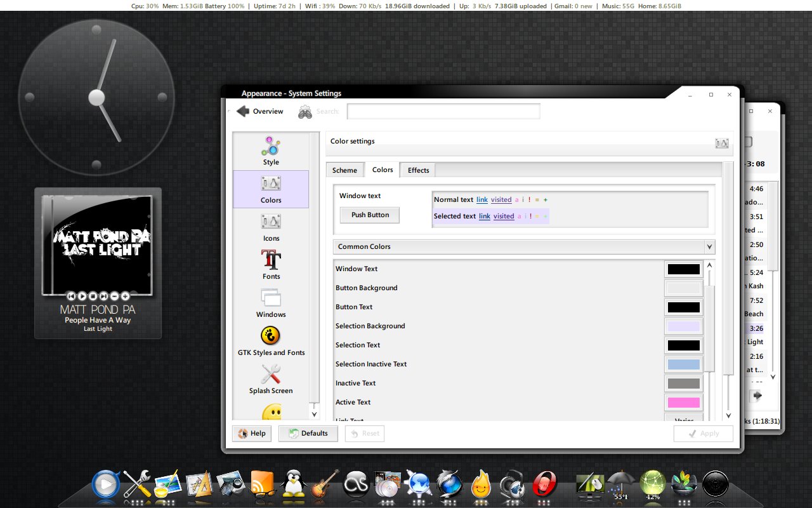Change the Inactive Text gray swatch

pyautogui.click(x=684, y=384)
